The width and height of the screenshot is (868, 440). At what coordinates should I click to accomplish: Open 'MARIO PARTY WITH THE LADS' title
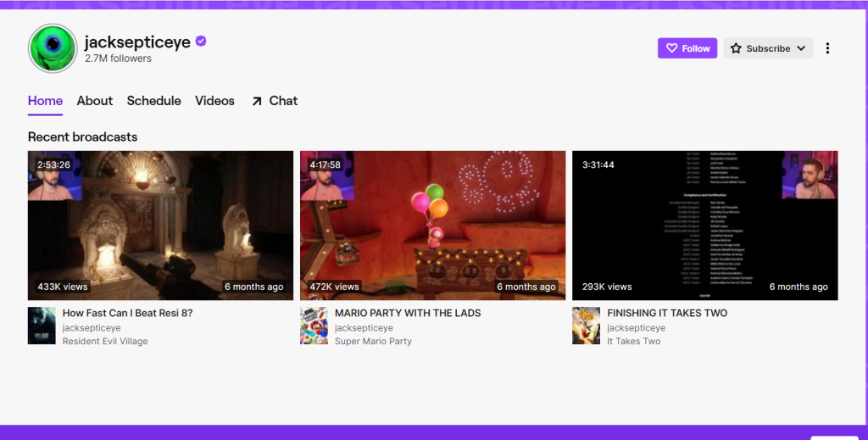408,313
